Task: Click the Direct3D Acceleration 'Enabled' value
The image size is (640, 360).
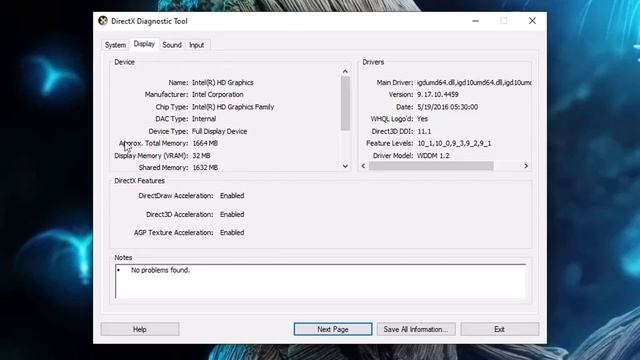Action: point(232,214)
